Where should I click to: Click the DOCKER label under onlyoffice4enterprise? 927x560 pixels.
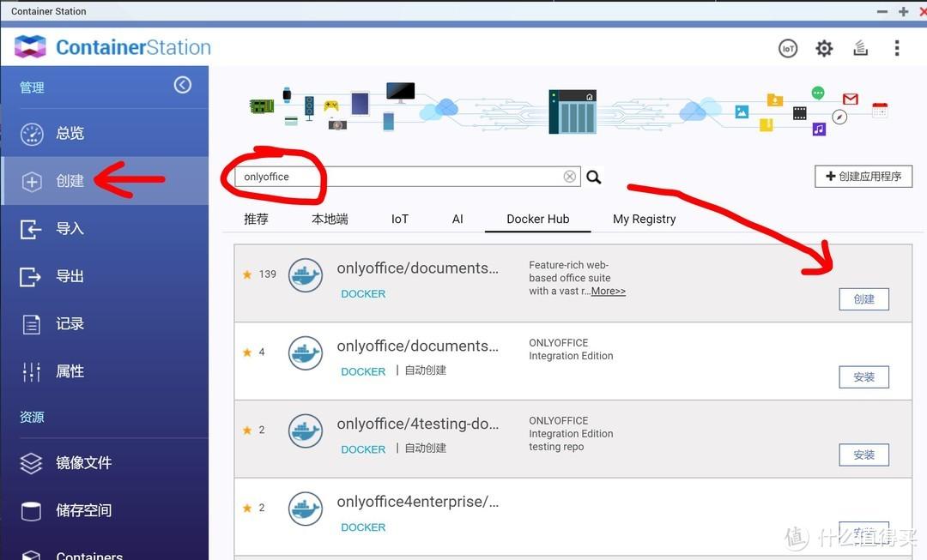tap(363, 527)
